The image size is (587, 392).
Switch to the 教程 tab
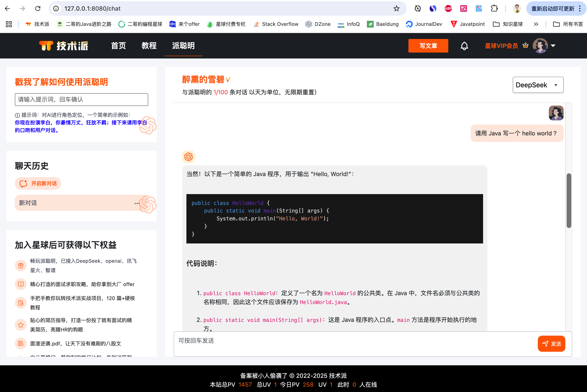coord(149,46)
